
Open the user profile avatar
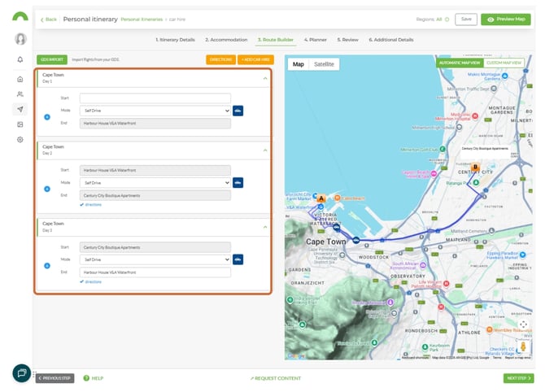click(20, 39)
